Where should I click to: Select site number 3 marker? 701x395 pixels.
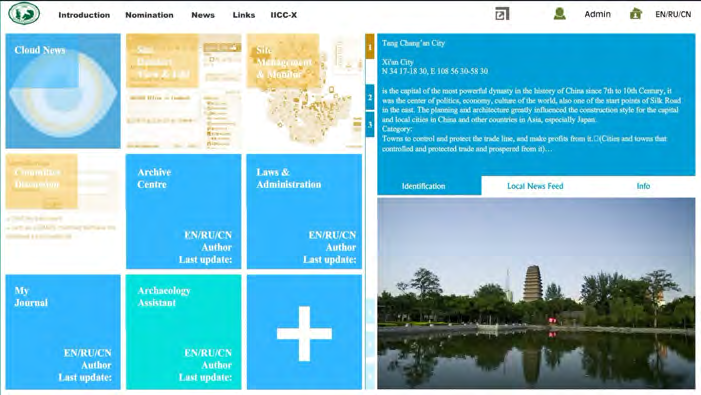pos(370,124)
